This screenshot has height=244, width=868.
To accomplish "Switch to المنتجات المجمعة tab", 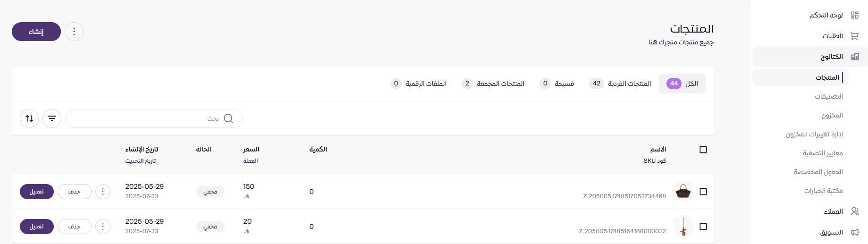I will coord(493,84).
